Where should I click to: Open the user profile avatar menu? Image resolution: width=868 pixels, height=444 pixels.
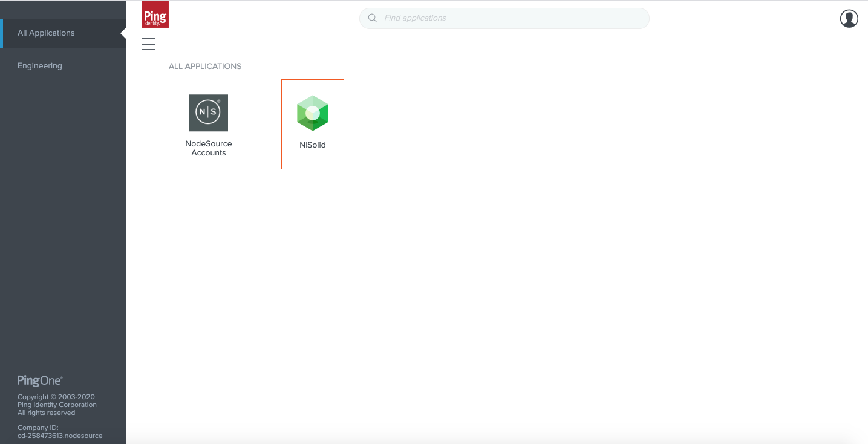coord(849,19)
